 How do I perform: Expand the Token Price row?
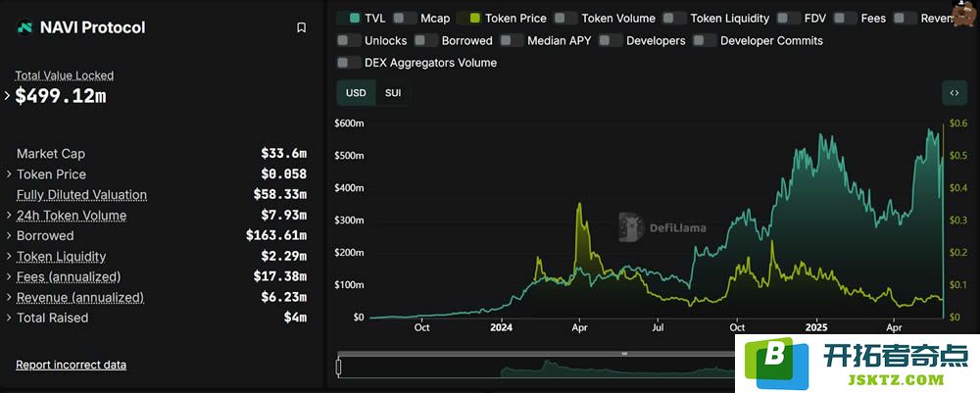(x=9, y=174)
